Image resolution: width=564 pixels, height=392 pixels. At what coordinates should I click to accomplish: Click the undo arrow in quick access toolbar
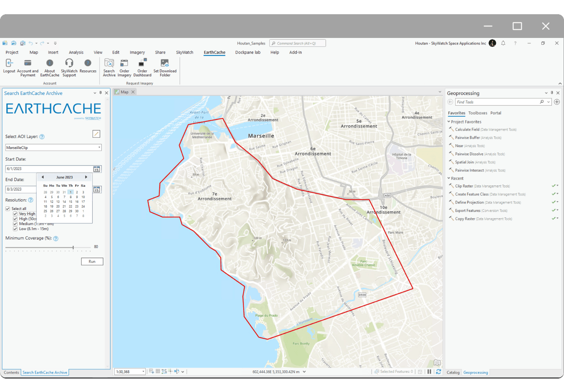pyautogui.click(x=31, y=43)
